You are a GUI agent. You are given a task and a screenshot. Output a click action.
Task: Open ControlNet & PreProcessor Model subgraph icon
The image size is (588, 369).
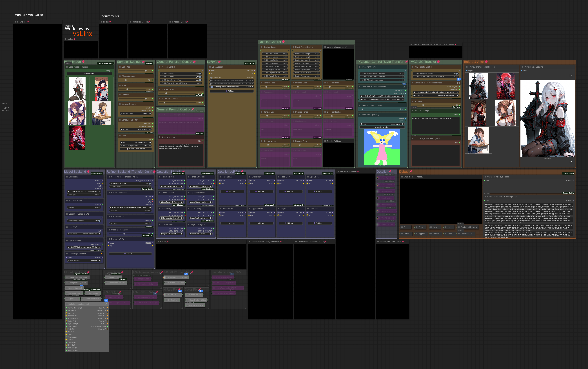[x=458, y=83]
